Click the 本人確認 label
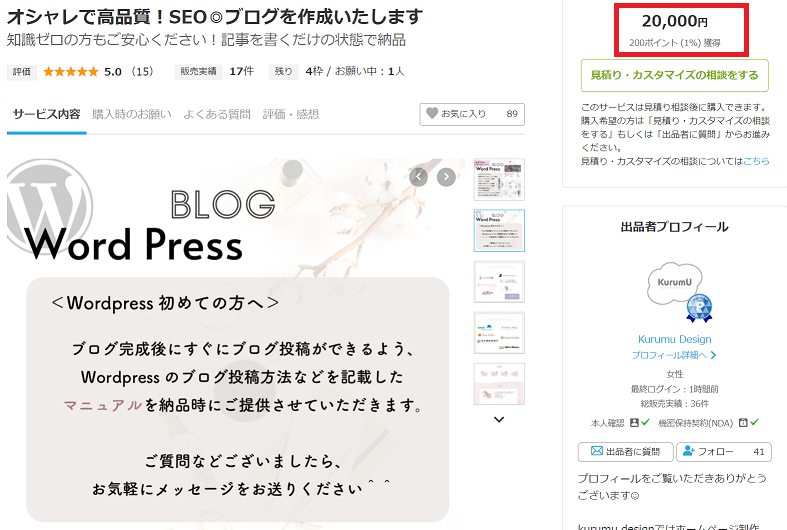The width and height of the screenshot is (787, 530). [x=607, y=423]
